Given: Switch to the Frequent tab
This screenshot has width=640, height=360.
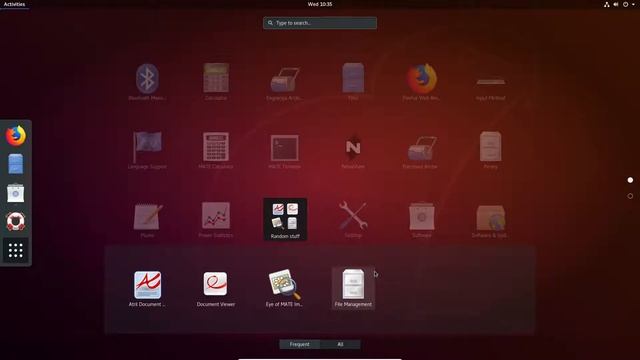Looking at the screenshot, I should tap(300, 344).
